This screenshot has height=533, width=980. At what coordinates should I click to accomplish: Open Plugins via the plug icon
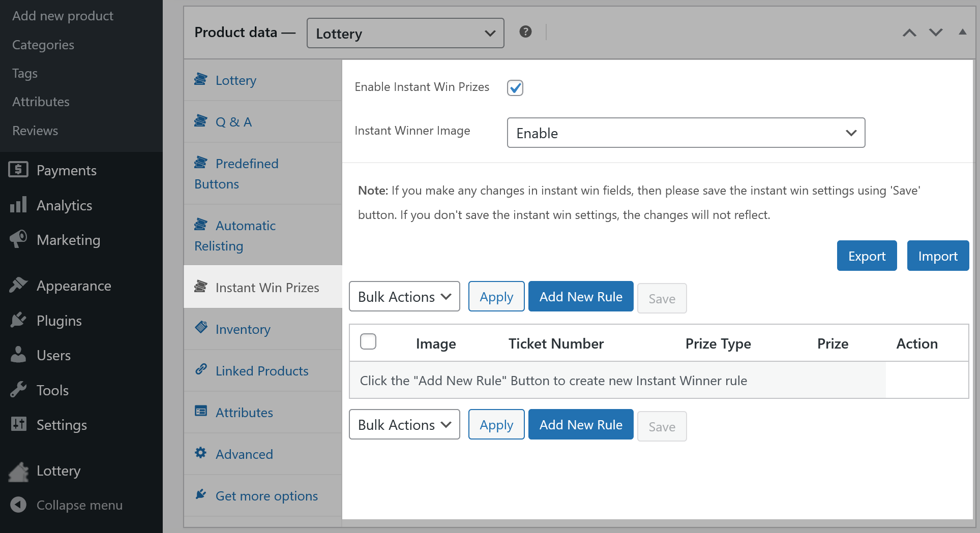click(18, 320)
